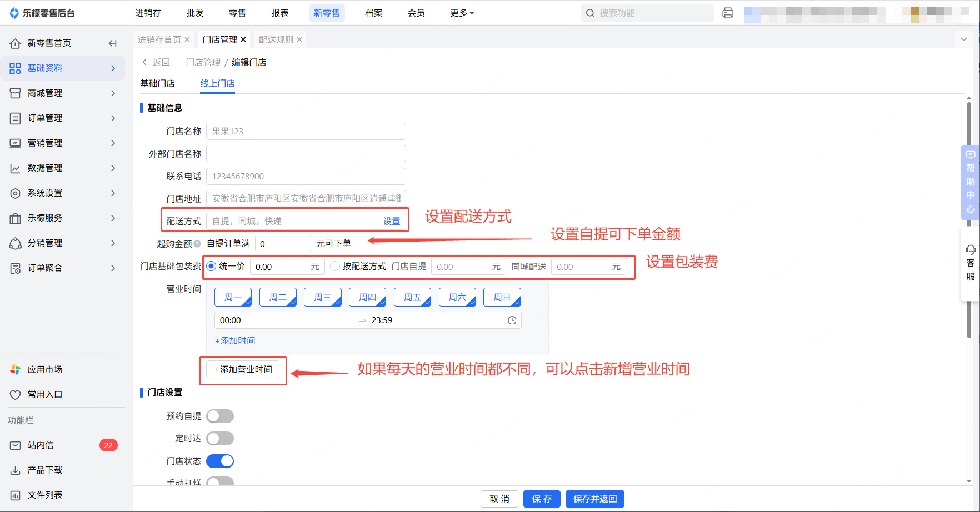
Task: Click the 乐檬服务 icon
Action: (x=15, y=218)
